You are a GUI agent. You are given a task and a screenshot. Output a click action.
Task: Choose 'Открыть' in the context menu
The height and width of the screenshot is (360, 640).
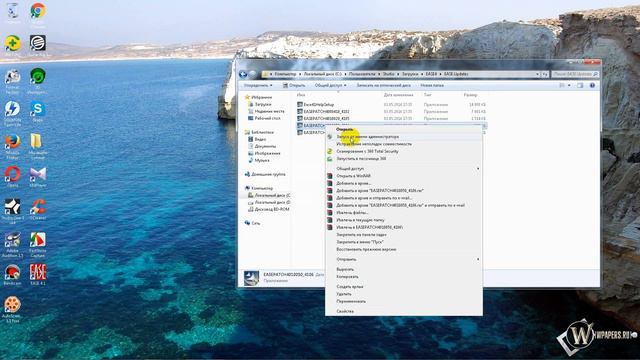pyautogui.click(x=344, y=129)
